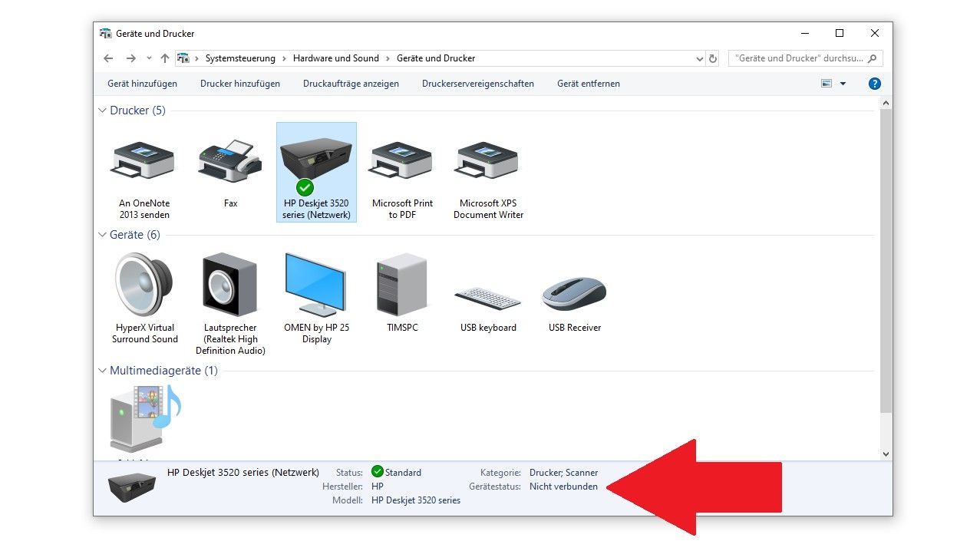The height and width of the screenshot is (551, 980).
Task: Go up one level arrow
Action: (164, 58)
